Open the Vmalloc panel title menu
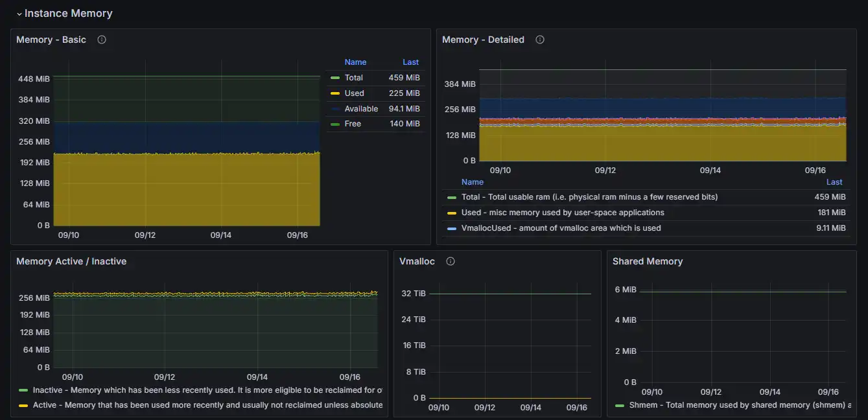 tap(417, 261)
